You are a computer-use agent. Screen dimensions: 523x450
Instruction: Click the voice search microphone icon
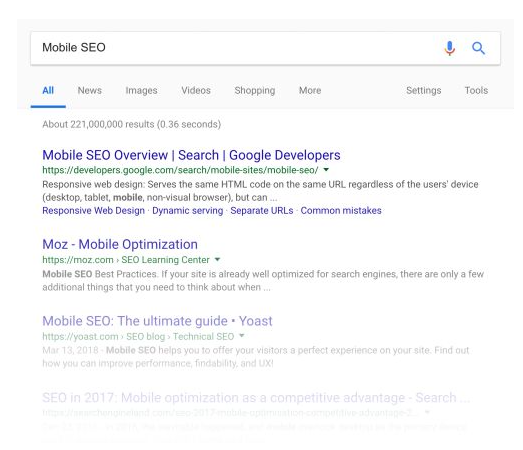click(x=449, y=48)
